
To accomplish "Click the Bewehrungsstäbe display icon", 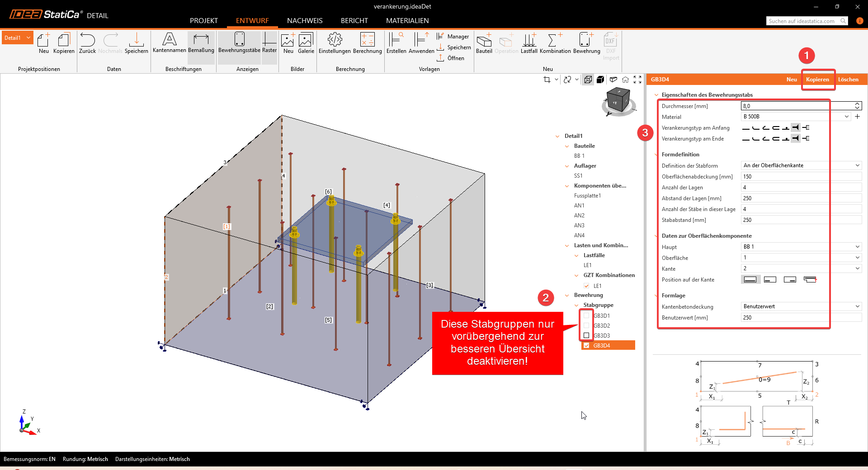I will click(239, 43).
